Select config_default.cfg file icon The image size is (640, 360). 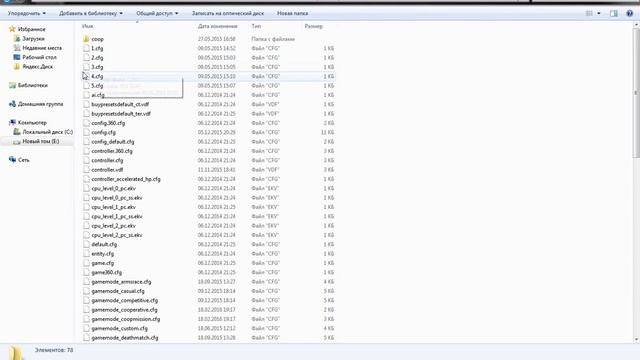click(86, 142)
